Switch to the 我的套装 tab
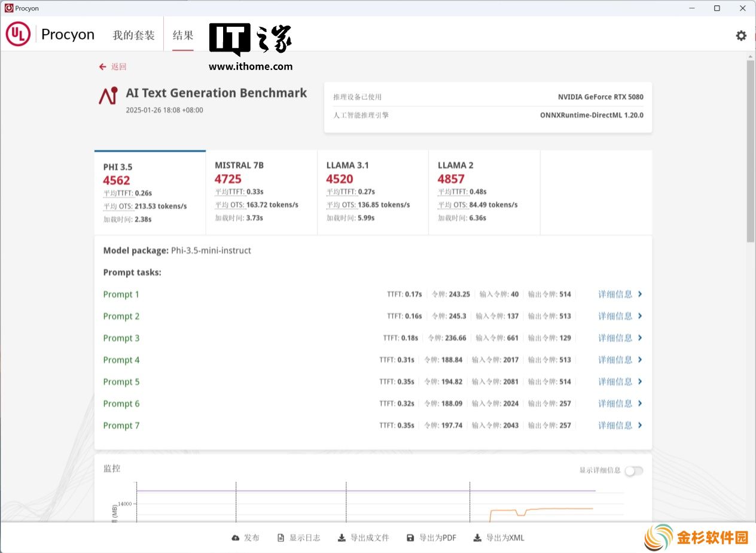Image resolution: width=756 pixels, height=553 pixels. coord(134,35)
